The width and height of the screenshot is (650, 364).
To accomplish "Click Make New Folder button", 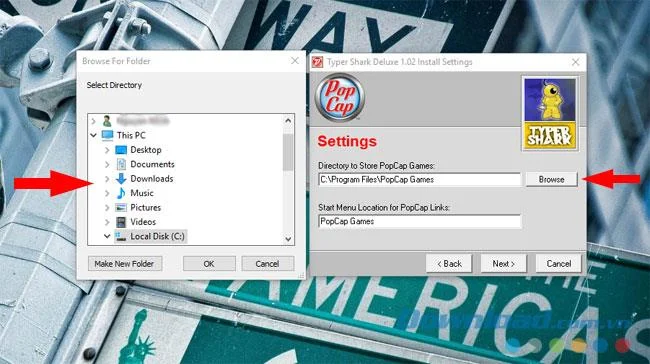I will pyautogui.click(x=125, y=264).
